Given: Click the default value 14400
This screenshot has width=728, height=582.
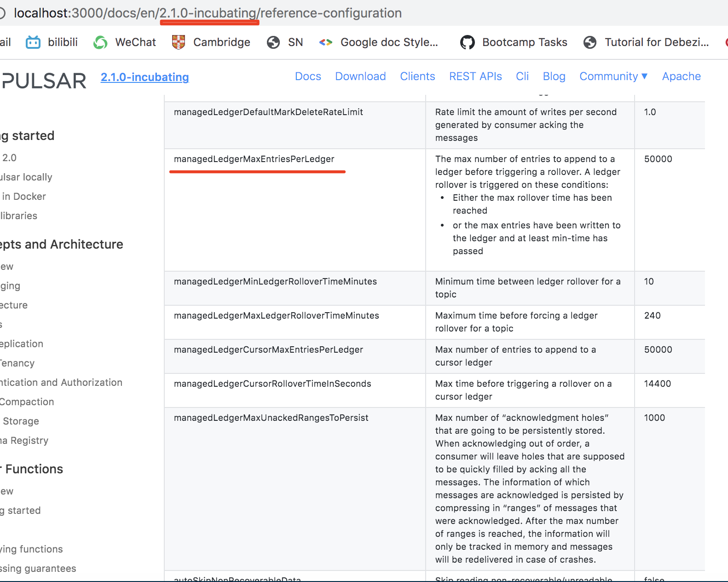Looking at the screenshot, I should (x=657, y=384).
